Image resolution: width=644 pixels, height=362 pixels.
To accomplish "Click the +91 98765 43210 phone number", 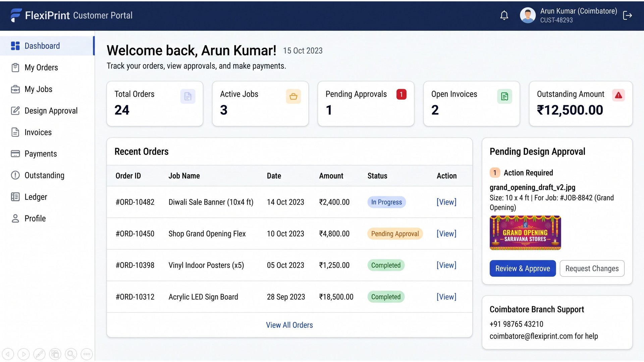I will coord(517,324).
